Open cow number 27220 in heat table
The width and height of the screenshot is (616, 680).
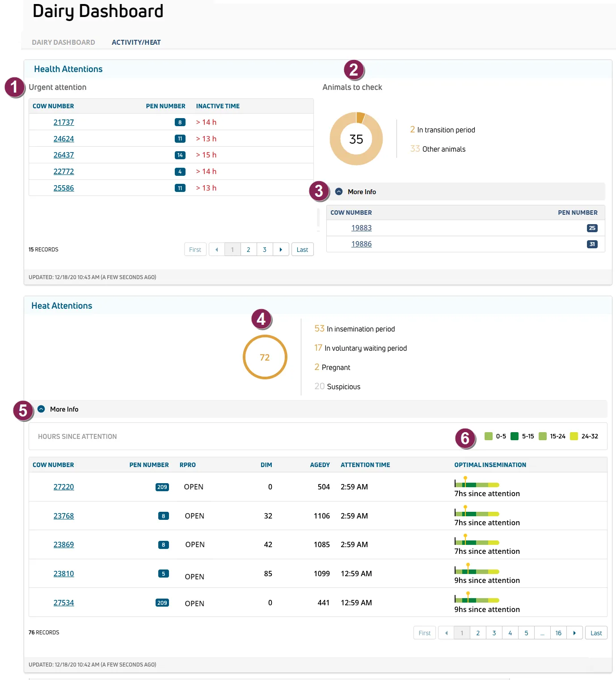[x=64, y=487]
